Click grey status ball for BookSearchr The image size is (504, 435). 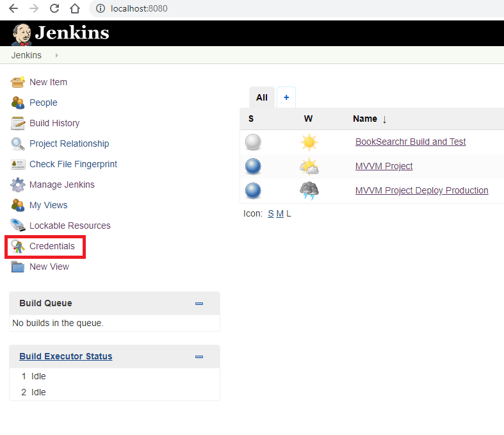(253, 142)
